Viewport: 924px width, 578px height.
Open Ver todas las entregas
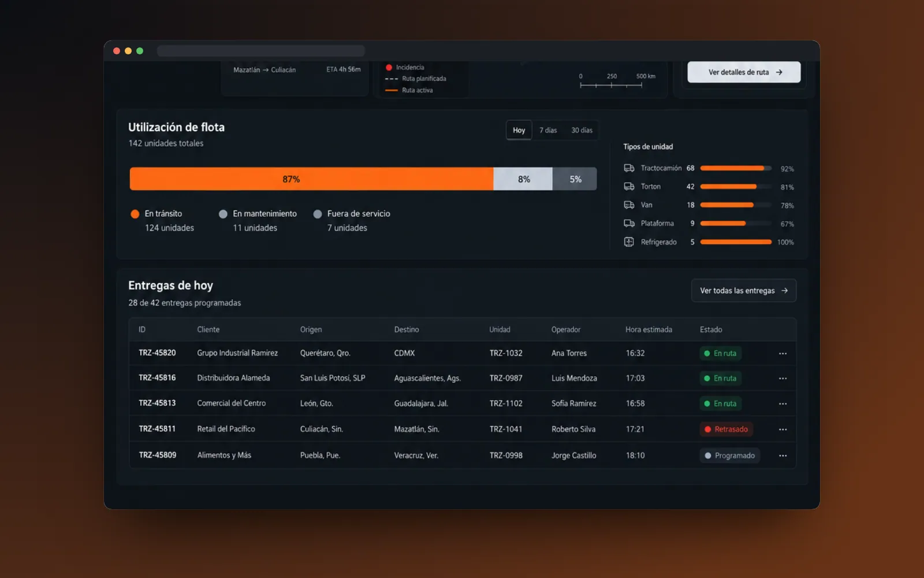coord(744,291)
